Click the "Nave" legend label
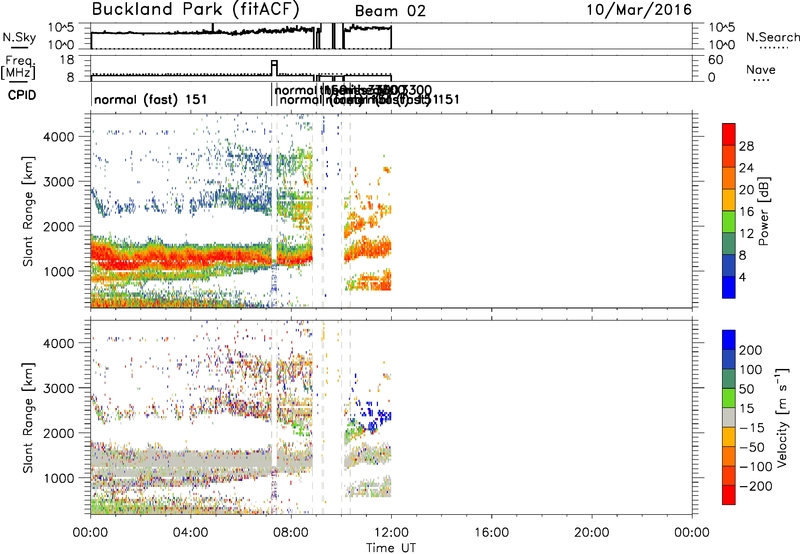This screenshot has height=554, width=800. click(x=760, y=69)
